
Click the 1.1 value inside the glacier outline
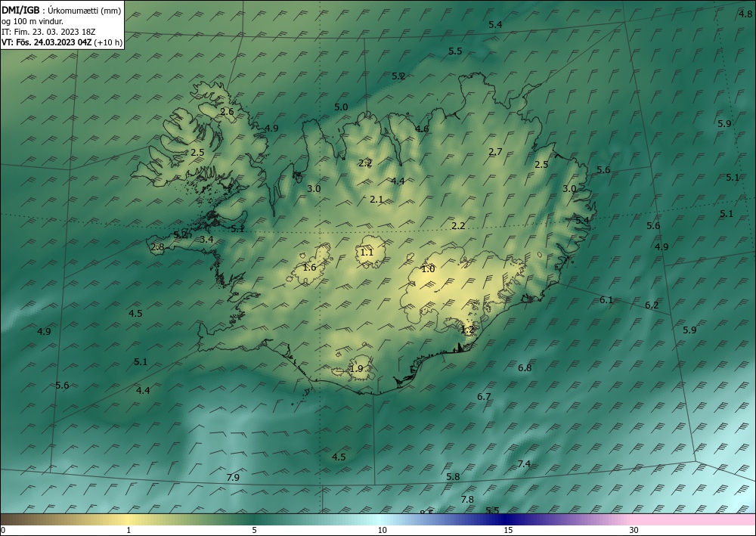coord(367,252)
